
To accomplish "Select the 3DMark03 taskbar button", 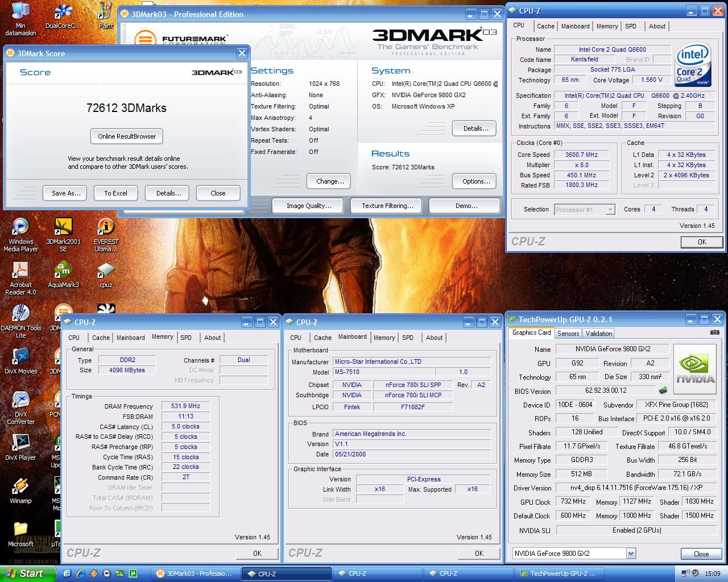I will click(195, 573).
